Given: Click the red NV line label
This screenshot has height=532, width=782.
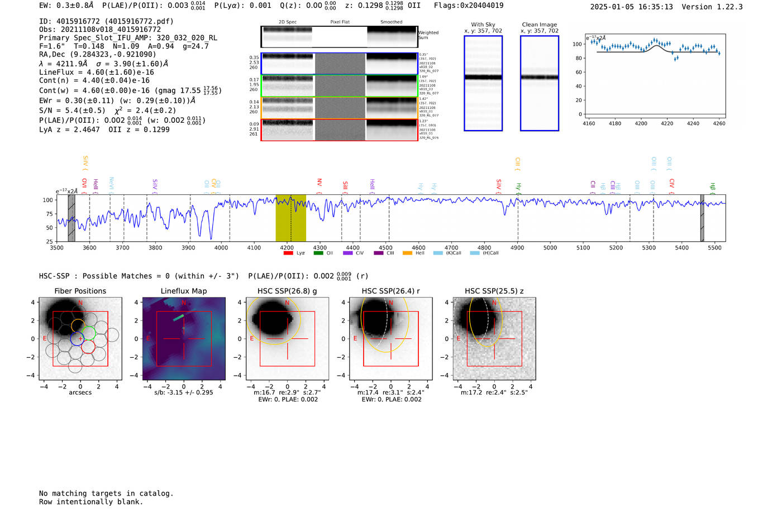Looking at the screenshot, I should (320, 185).
